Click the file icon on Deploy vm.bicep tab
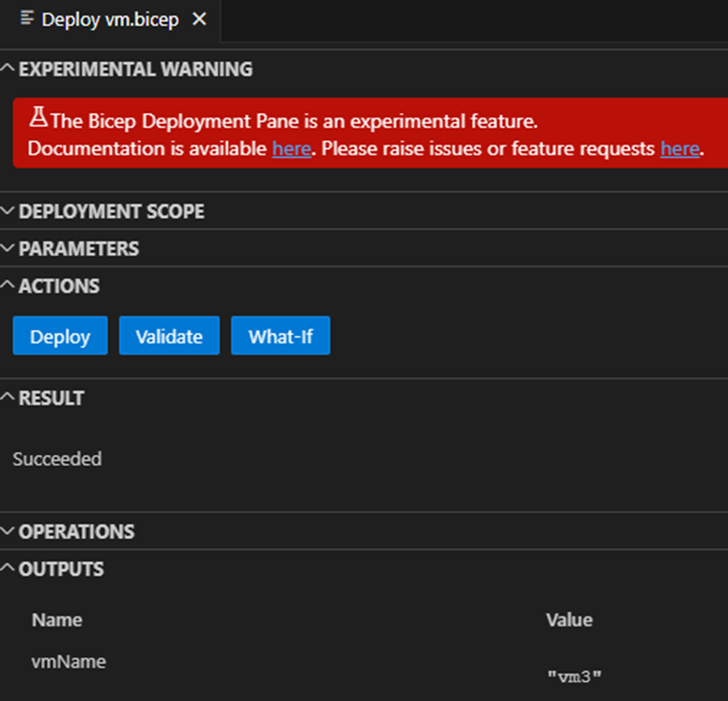This screenshot has width=728, height=701. pos(27,19)
